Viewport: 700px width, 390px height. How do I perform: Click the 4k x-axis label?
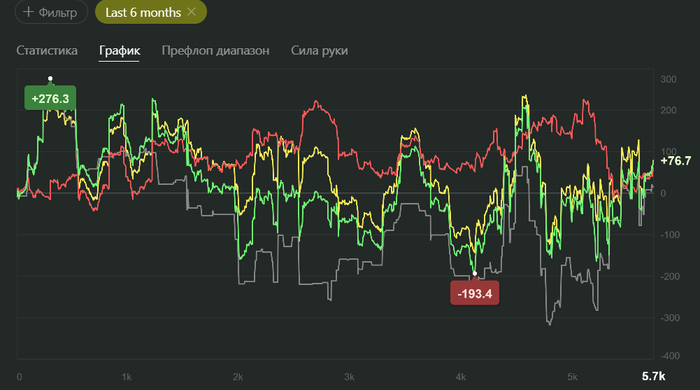coord(461,377)
